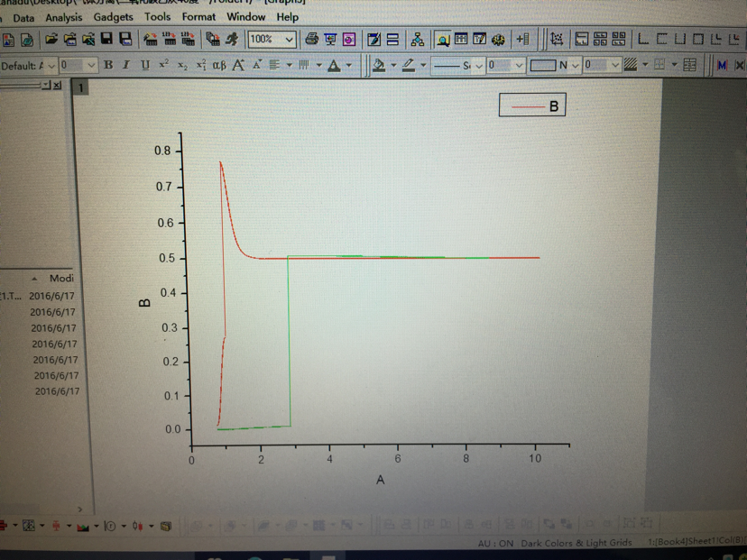747x560 pixels.
Task: Click the Fill color bucket icon
Action: point(379,65)
